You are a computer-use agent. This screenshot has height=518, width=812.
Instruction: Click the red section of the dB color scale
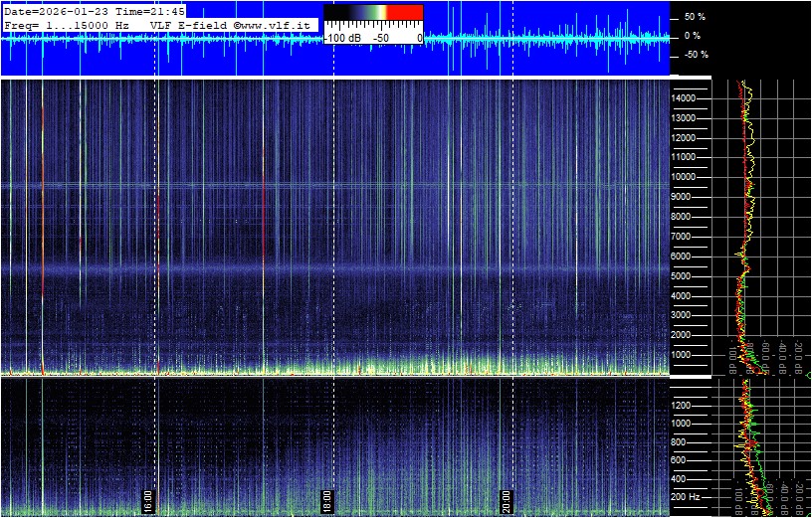404,13
